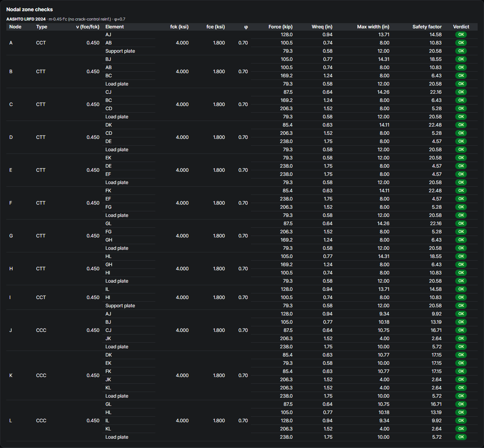Select node G's fce value "1.800"
The image size is (484, 448).
(x=219, y=236)
